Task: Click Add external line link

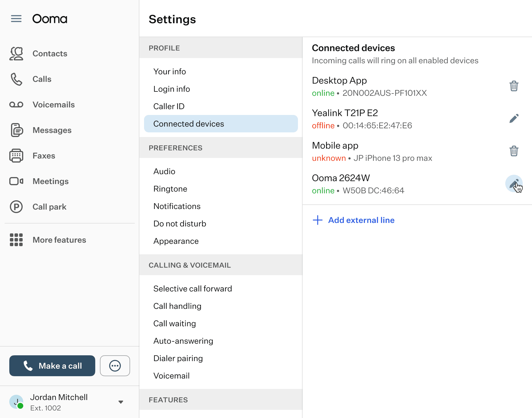Action: [x=361, y=220]
